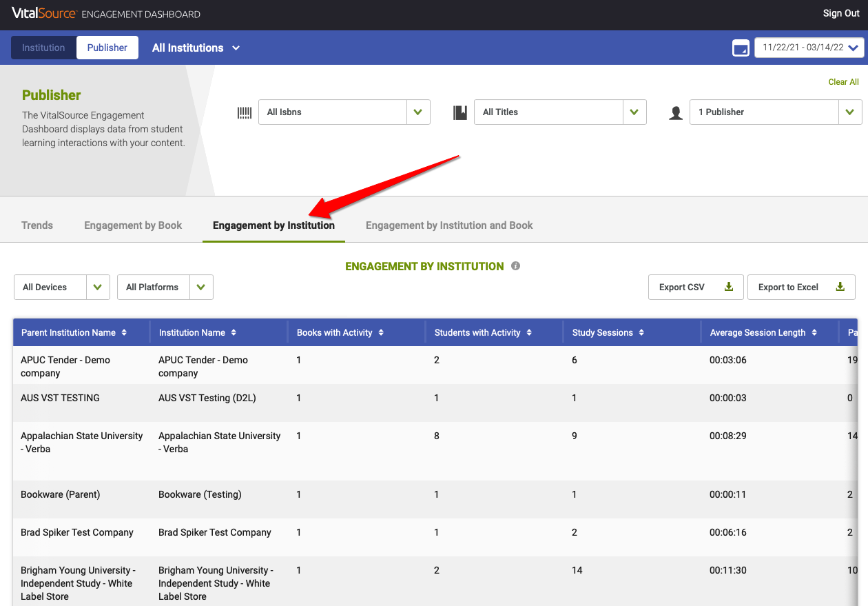Click the Export CSV button

click(696, 287)
